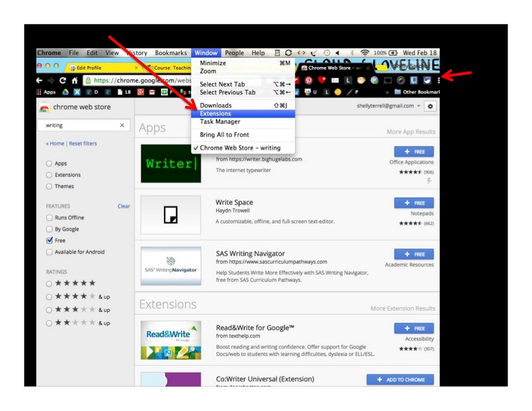532x411 pixels.
Task: Click the colorful circle extension icon
Action: pos(401,80)
